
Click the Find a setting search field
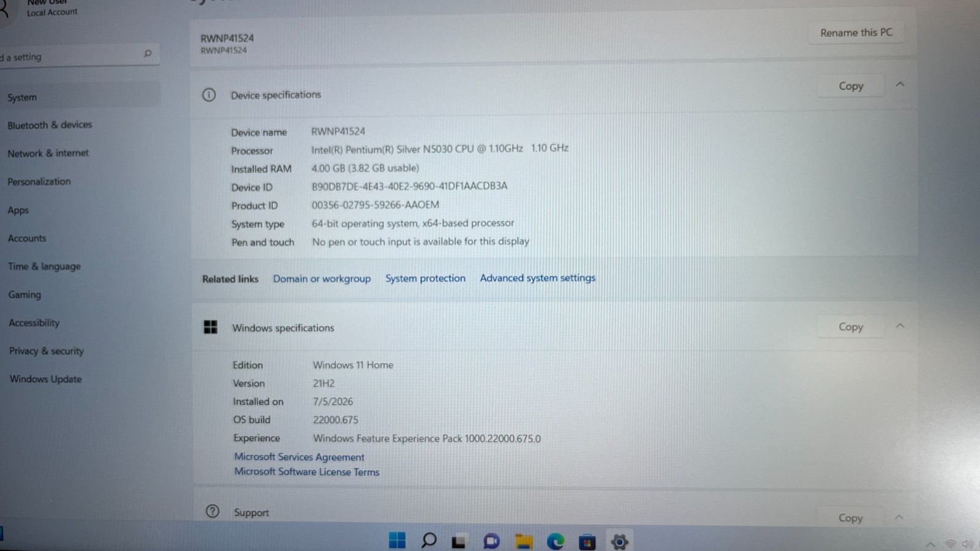coord(80,56)
